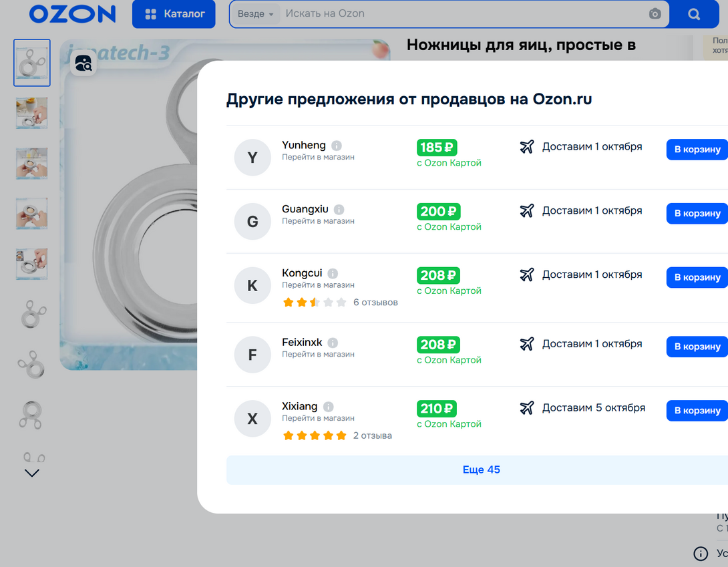This screenshot has width=728, height=567.
Task: Open Kongcui's 6 отзывов reviews
Action: [x=375, y=303]
